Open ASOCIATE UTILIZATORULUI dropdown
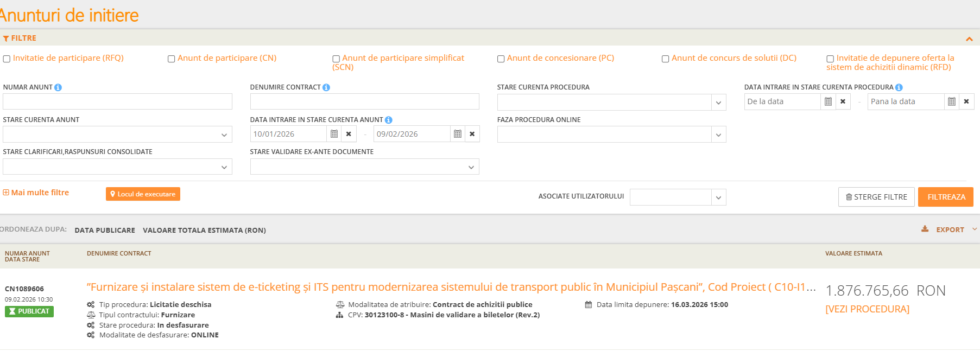The image size is (980, 358). [718, 197]
